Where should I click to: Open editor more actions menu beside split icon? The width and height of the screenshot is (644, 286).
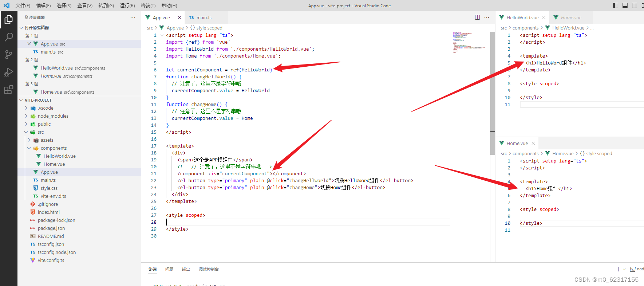[487, 17]
